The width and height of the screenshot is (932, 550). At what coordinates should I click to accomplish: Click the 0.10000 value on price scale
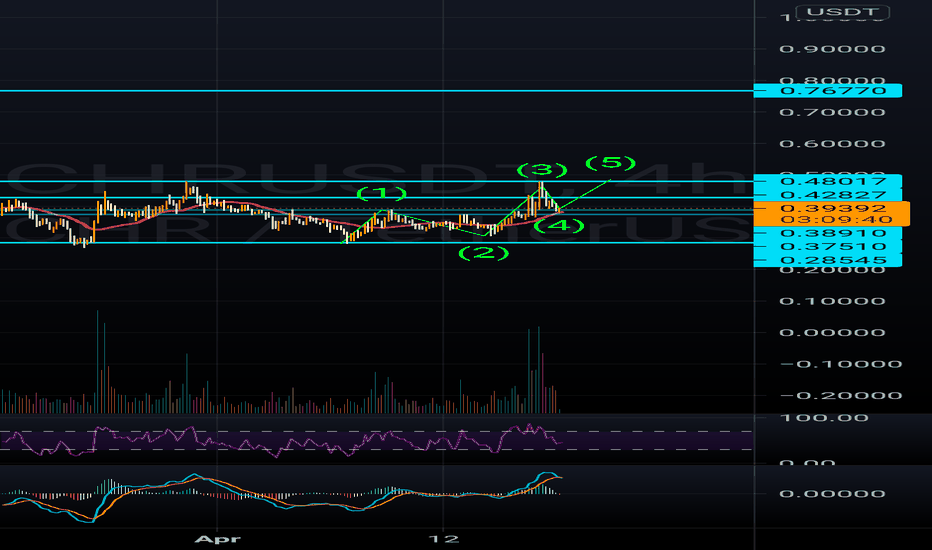[832, 301]
